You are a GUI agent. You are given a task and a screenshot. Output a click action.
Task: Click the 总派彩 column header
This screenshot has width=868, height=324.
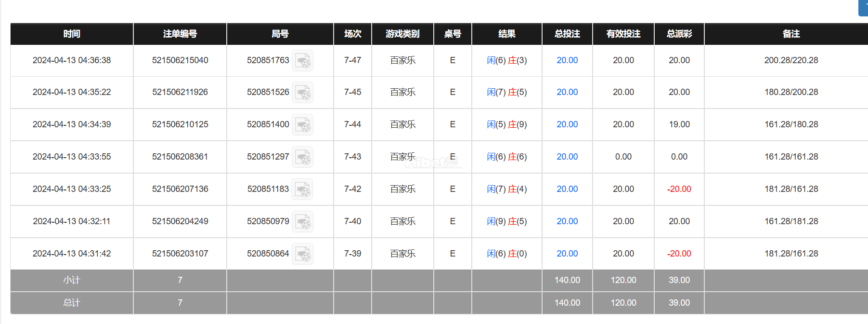tap(679, 34)
